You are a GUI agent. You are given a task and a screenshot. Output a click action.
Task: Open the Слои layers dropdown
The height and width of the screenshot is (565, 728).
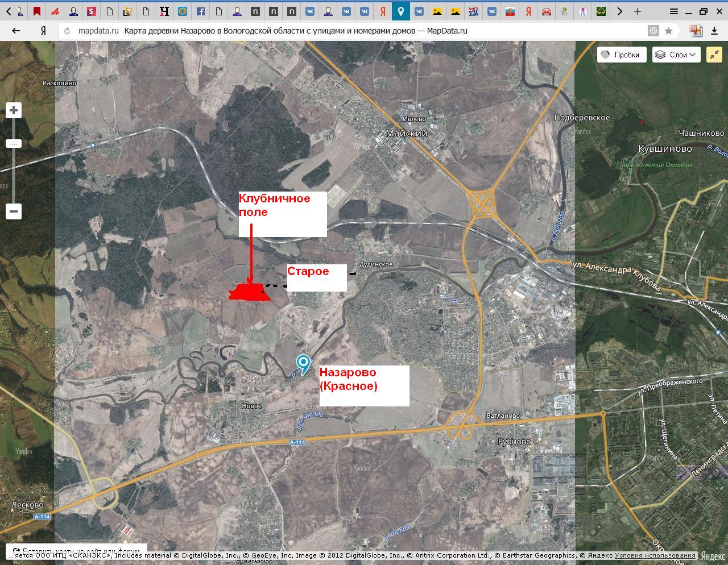click(676, 55)
